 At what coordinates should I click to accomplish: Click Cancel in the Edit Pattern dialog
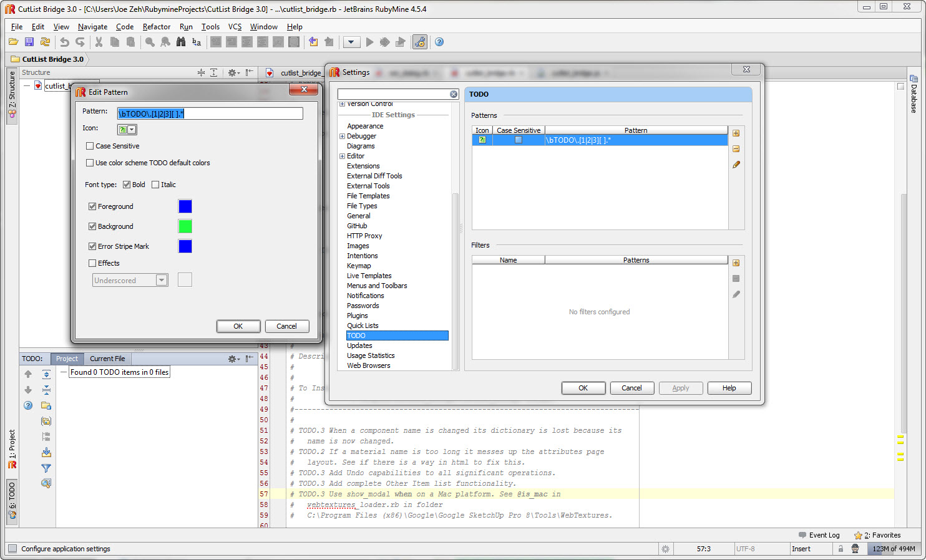click(286, 326)
